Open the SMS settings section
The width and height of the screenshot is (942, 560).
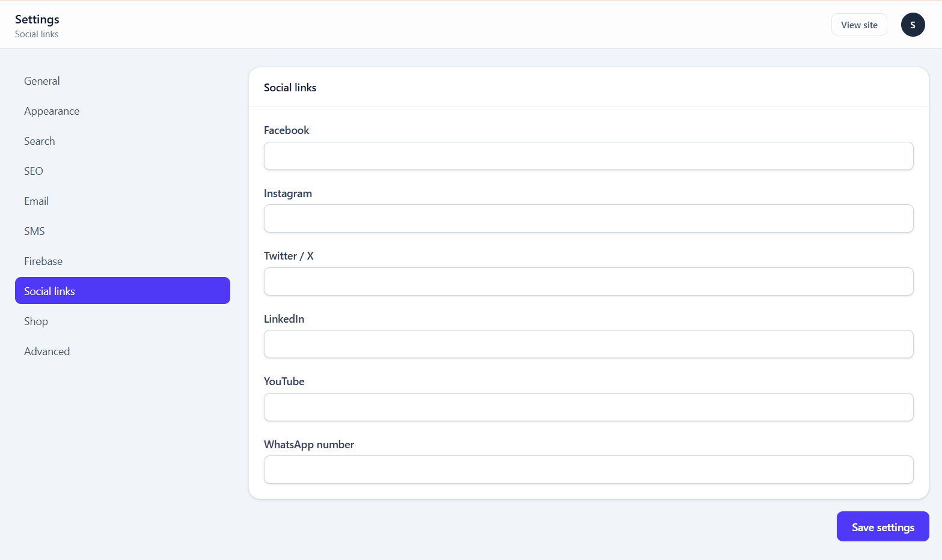click(123, 231)
